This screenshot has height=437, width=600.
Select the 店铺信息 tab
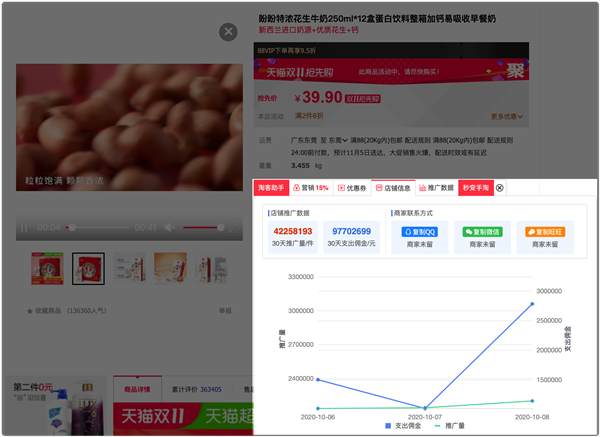coord(393,188)
